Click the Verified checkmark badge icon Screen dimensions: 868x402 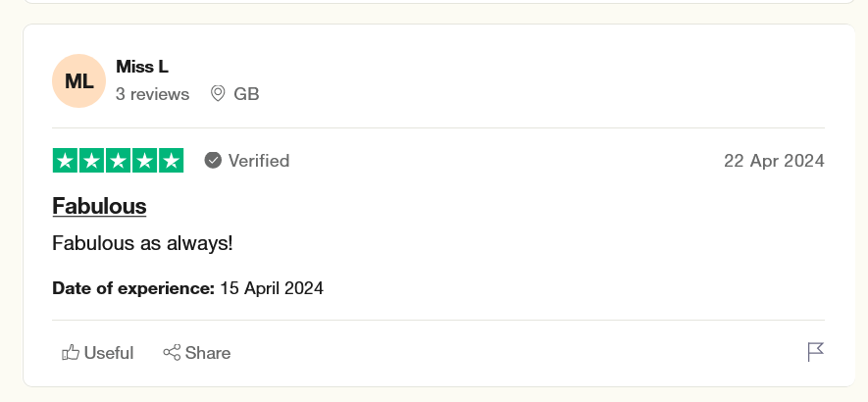coord(213,161)
